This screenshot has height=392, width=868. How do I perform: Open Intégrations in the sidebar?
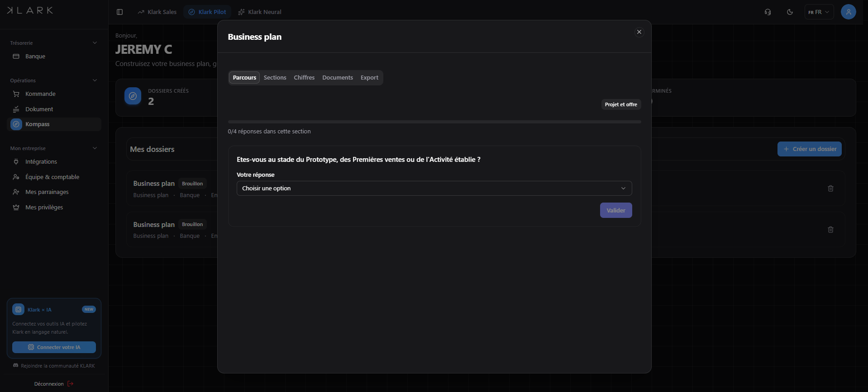point(54,162)
